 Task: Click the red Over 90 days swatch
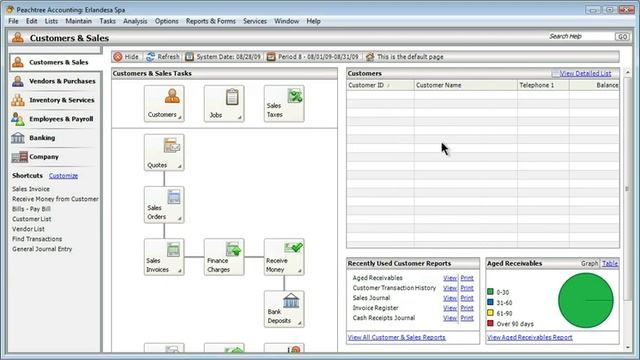490,323
